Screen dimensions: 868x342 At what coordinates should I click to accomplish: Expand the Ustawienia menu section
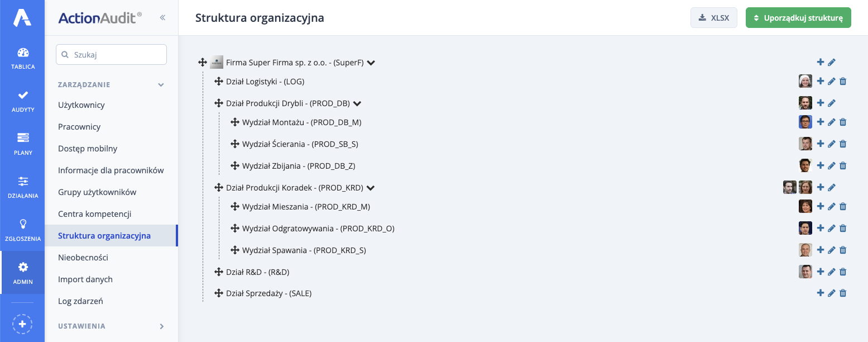pyautogui.click(x=161, y=326)
